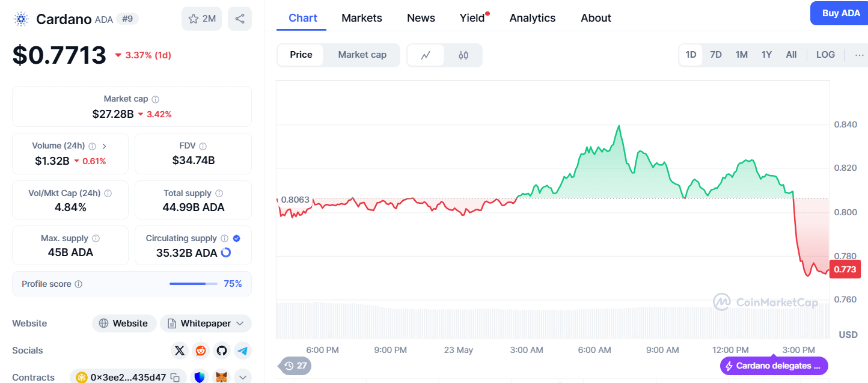The height and width of the screenshot is (383, 868).
Task: Open the Markets tab
Action: 362,18
